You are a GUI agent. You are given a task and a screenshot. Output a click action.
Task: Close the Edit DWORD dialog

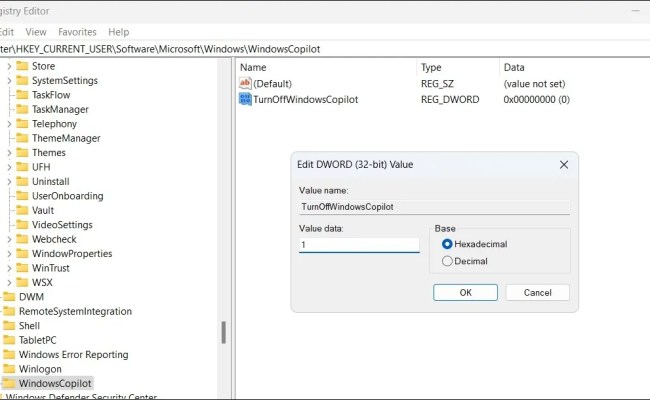(564, 165)
